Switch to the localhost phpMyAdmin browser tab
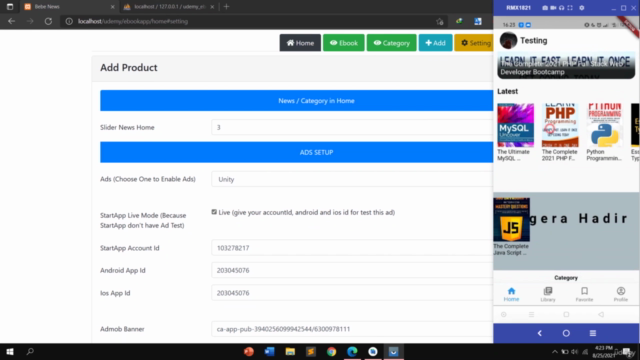The height and width of the screenshot is (360, 640). [169, 7]
